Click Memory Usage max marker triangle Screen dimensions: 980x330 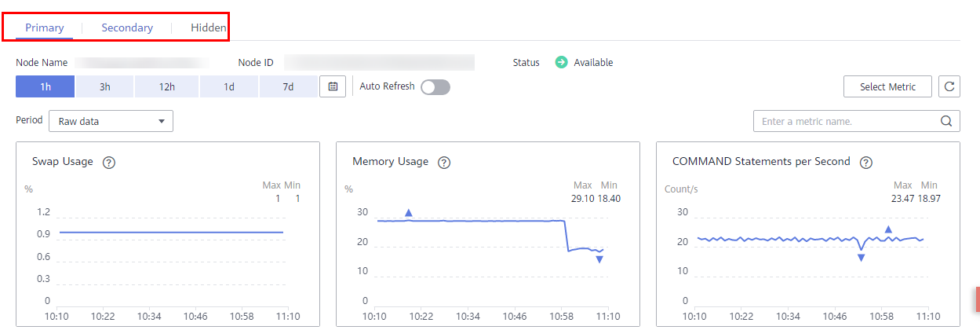pyautogui.click(x=408, y=213)
